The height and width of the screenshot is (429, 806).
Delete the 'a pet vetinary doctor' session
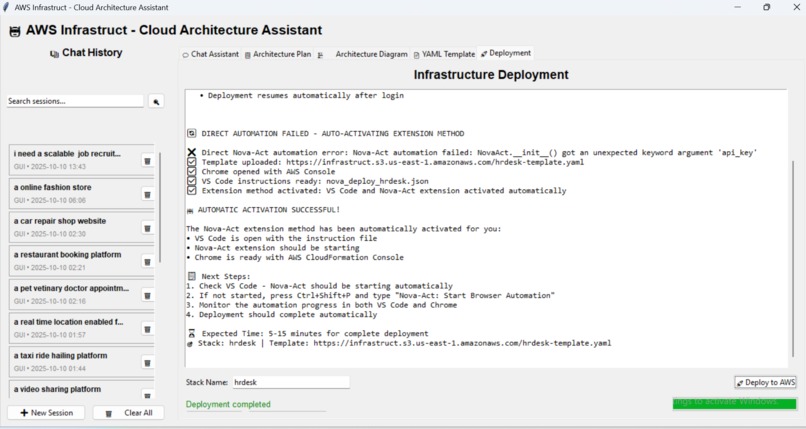(x=147, y=295)
